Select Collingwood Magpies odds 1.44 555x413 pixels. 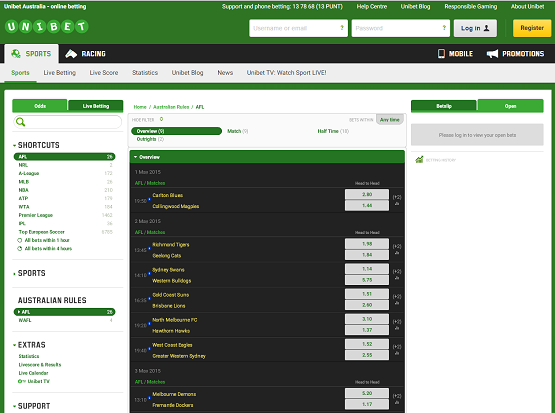click(x=367, y=205)
